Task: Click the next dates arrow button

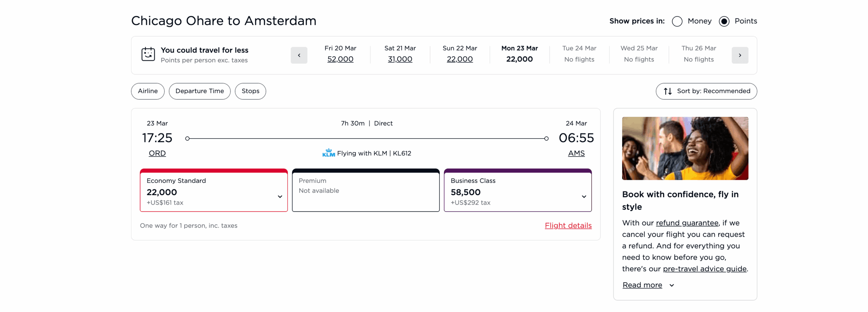Action: click(x=739, y=55)
